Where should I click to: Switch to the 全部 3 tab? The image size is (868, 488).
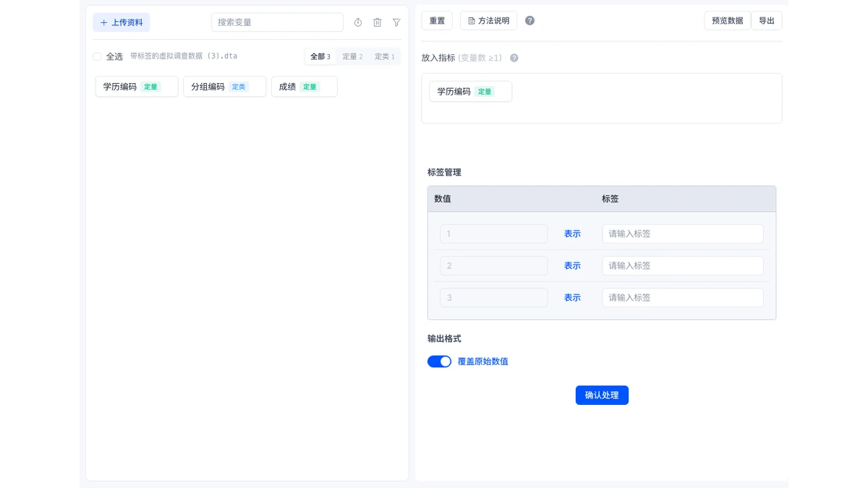coord(320,56)
